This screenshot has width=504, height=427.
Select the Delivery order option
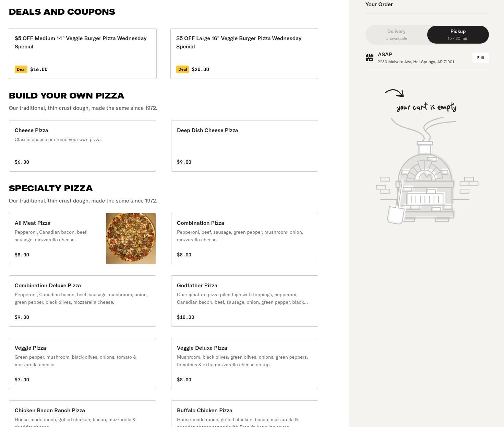396,35
